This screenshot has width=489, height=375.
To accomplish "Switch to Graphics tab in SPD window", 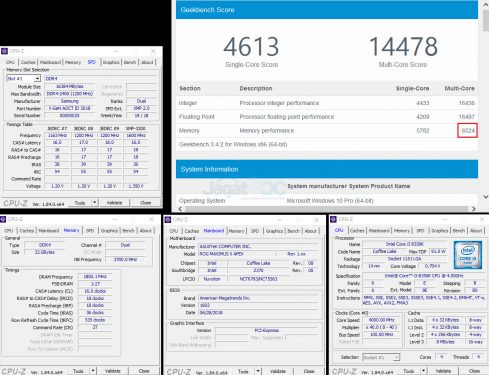I will pos(111,62).
